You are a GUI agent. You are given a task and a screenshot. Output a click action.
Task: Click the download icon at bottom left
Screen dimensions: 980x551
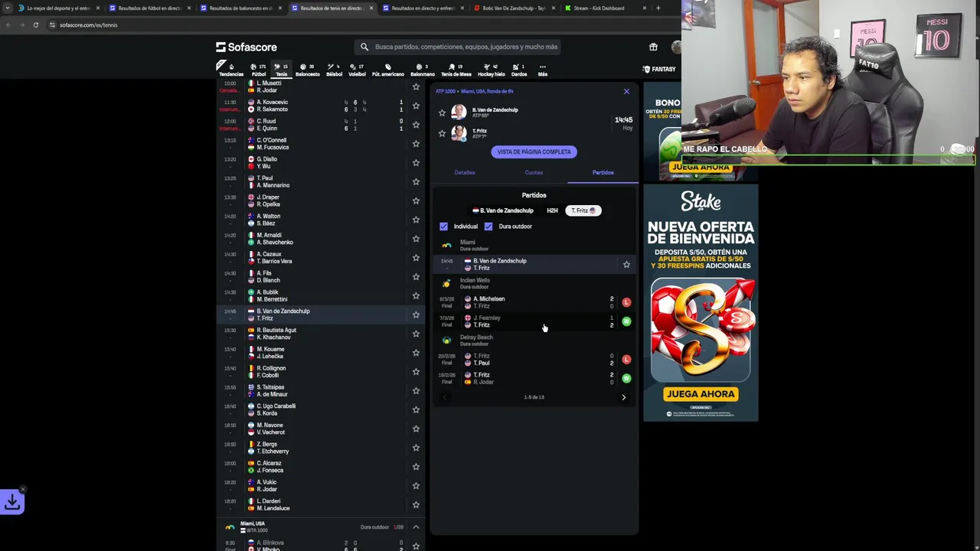click(x=12, y=502)
